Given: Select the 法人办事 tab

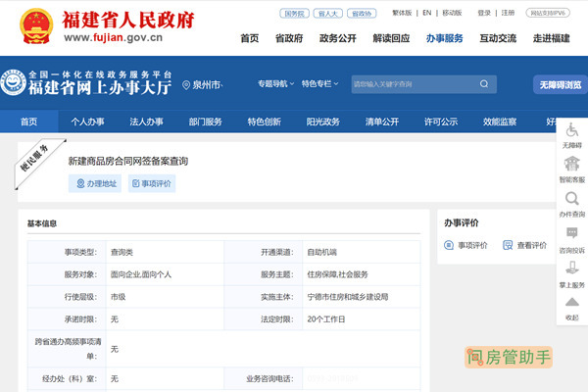Looking at the screenshot, I should [x=146, y=122].
